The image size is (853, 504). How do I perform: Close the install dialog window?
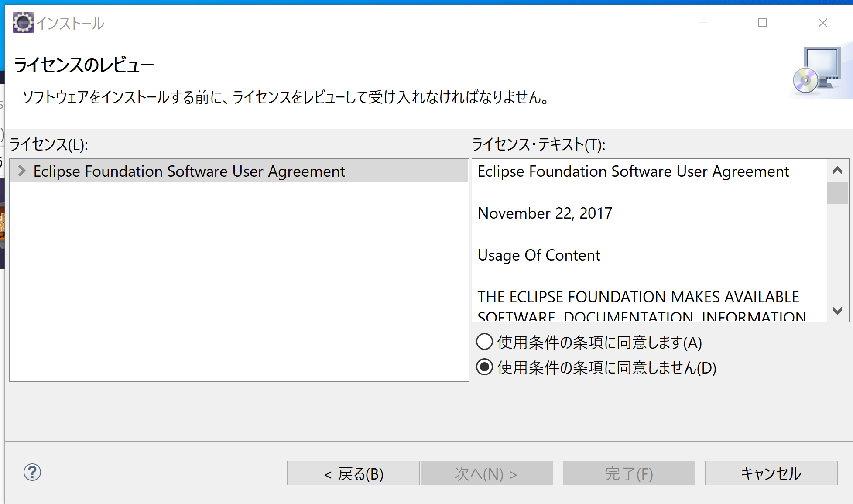click(x=823, y=23)
